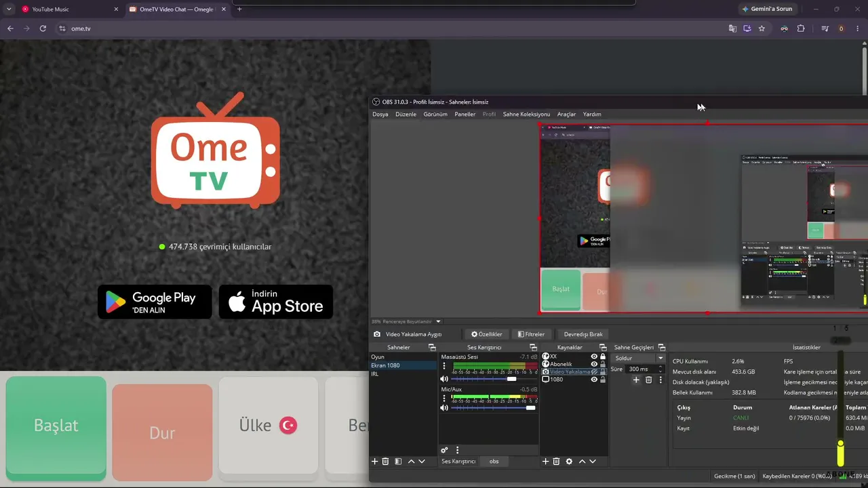
Task: Open audio mixer three-dot menu beside gear
Action: pos(457,450)
